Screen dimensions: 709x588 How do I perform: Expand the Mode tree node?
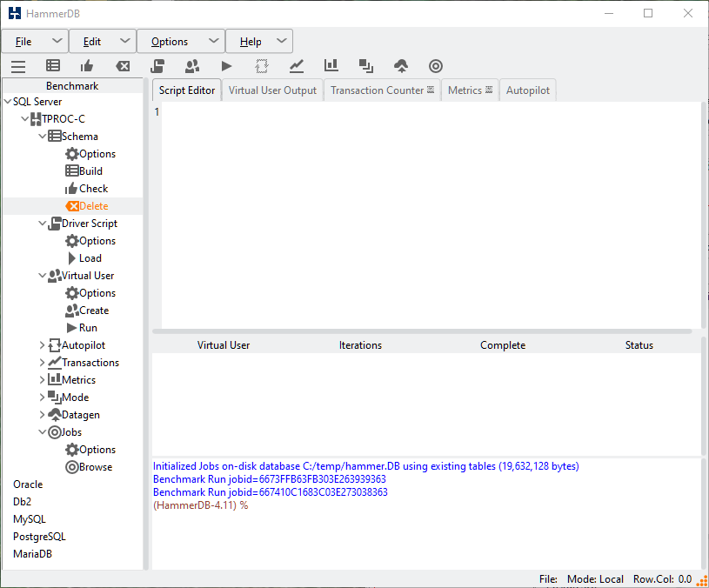(43, 398)
